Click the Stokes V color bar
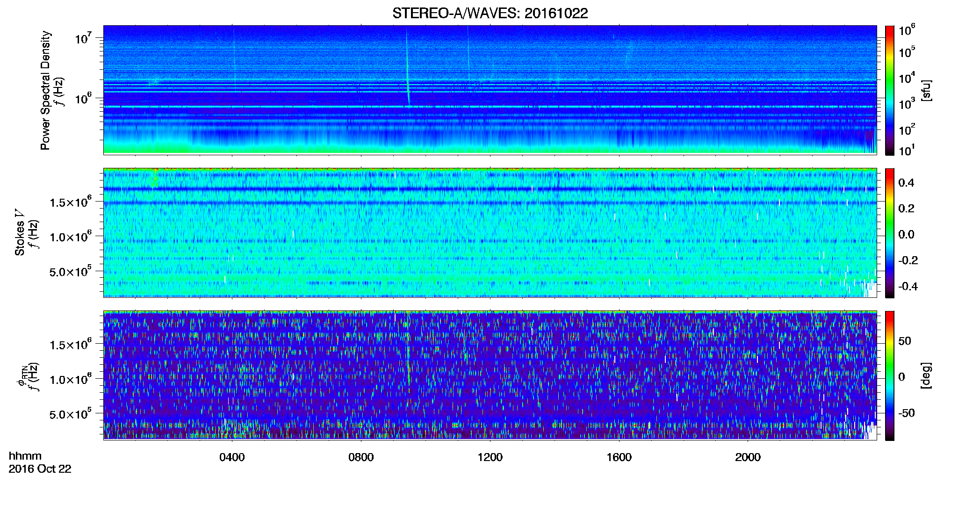The image size is (980, 505). click(889, 233)
